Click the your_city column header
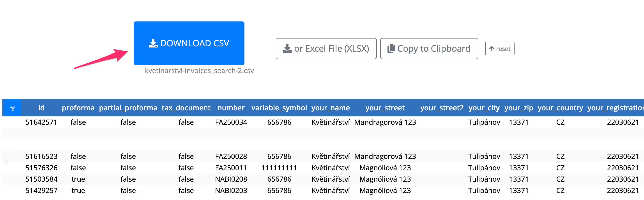The image size is (644, 200). point(484,108)
